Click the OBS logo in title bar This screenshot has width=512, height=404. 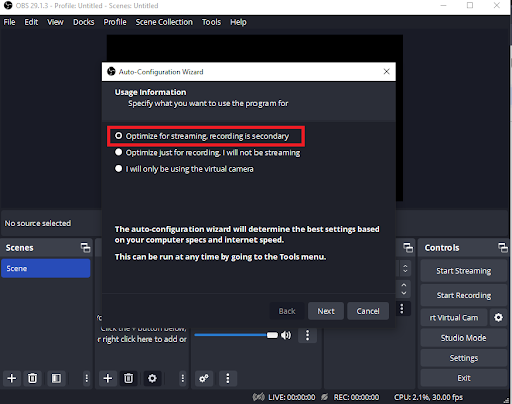coord(8,5)
